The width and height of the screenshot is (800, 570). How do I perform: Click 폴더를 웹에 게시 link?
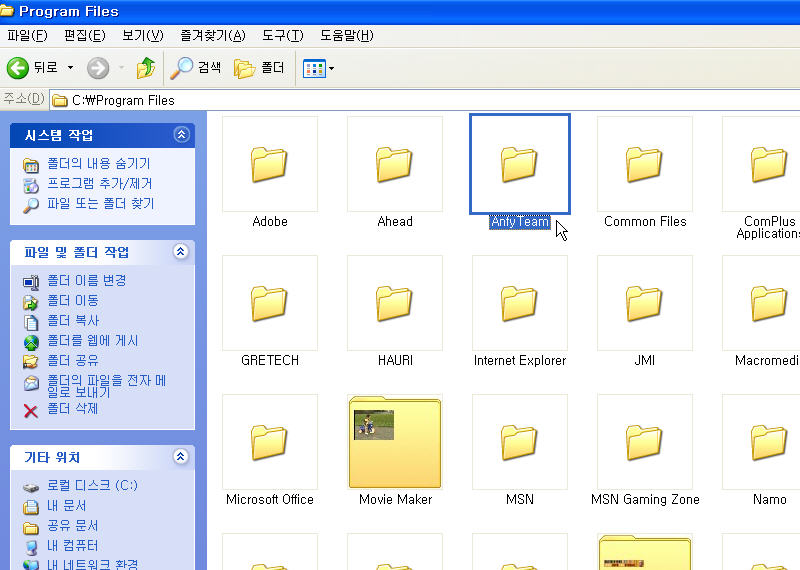93,340
